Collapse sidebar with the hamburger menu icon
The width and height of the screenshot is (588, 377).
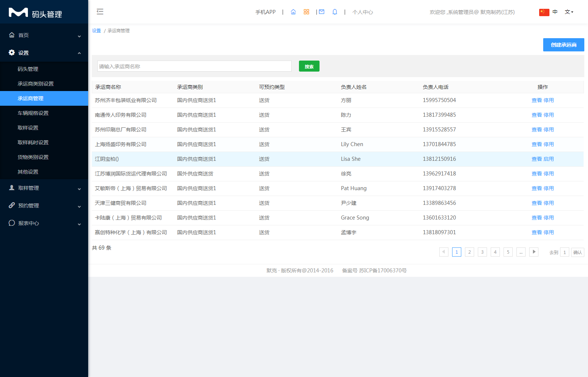pyautogui.click(x=100, y=12)
